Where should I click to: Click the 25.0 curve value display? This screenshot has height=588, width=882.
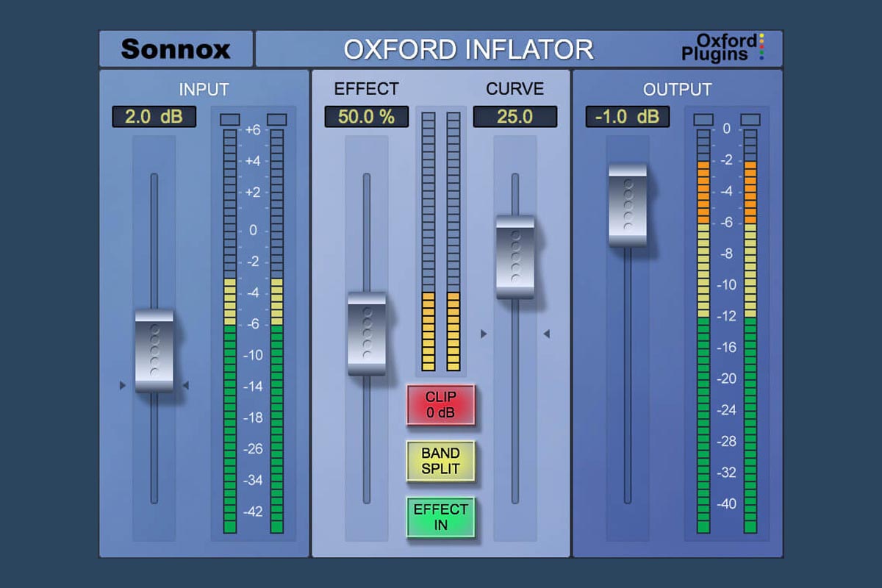pyautogui.click(x=517, y=117)
